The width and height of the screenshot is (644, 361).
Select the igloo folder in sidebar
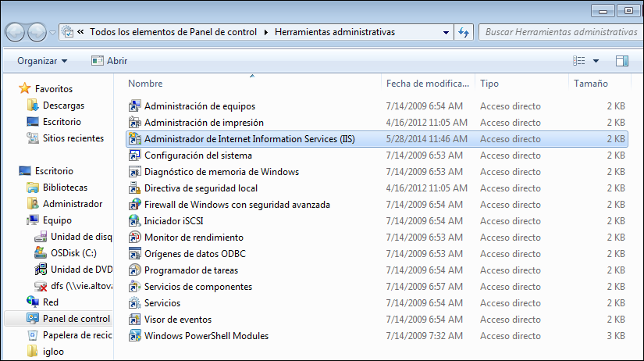point(53,352)
